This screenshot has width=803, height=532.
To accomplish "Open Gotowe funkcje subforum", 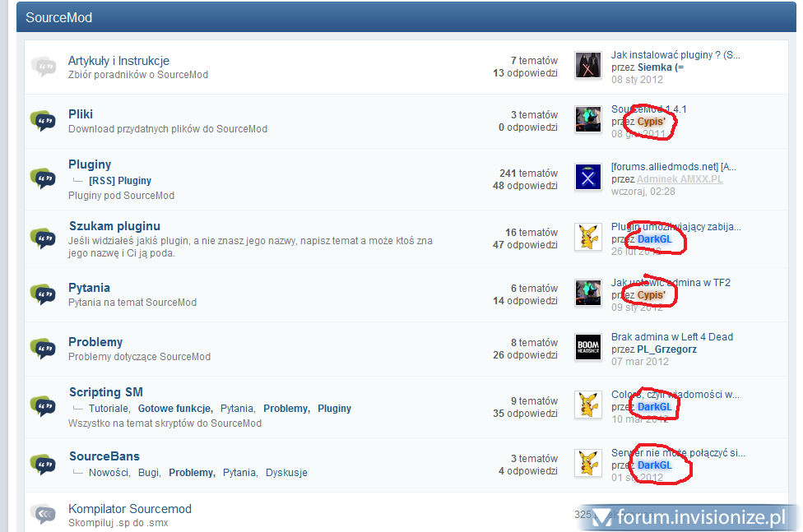I will click(x=174, y=409).
